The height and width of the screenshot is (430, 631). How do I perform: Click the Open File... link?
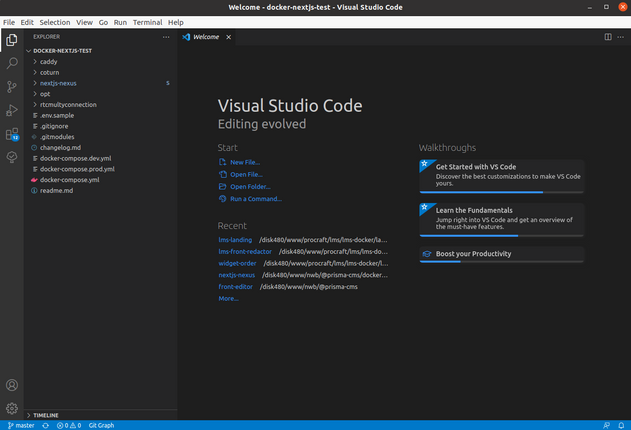tap(246, 174)
